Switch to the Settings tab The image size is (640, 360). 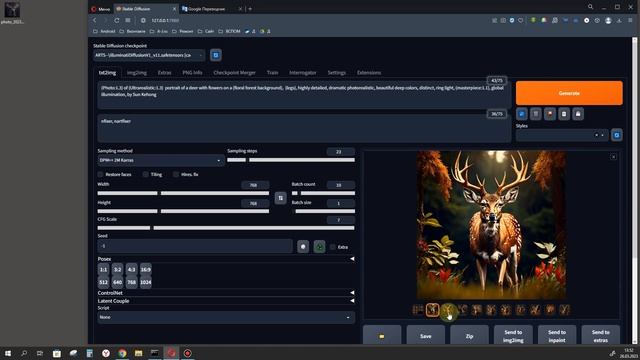pyautogui.click(x=337, y=73)
